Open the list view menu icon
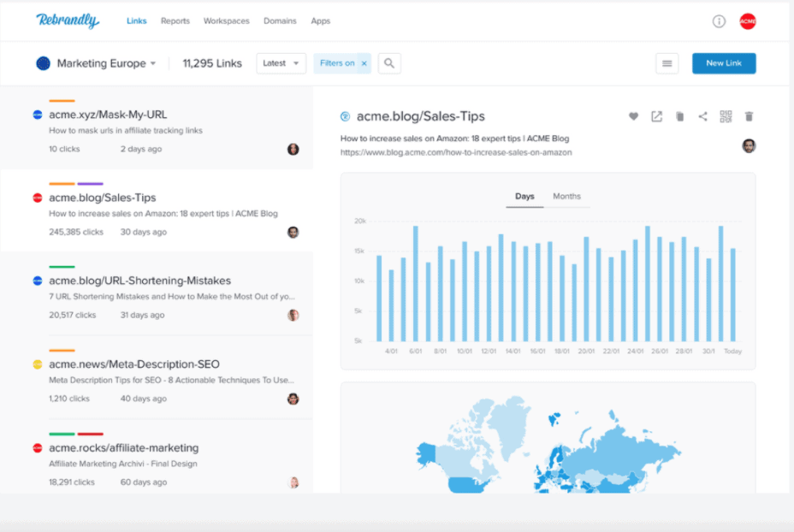 pyautogui.click(x=667, y=63)
